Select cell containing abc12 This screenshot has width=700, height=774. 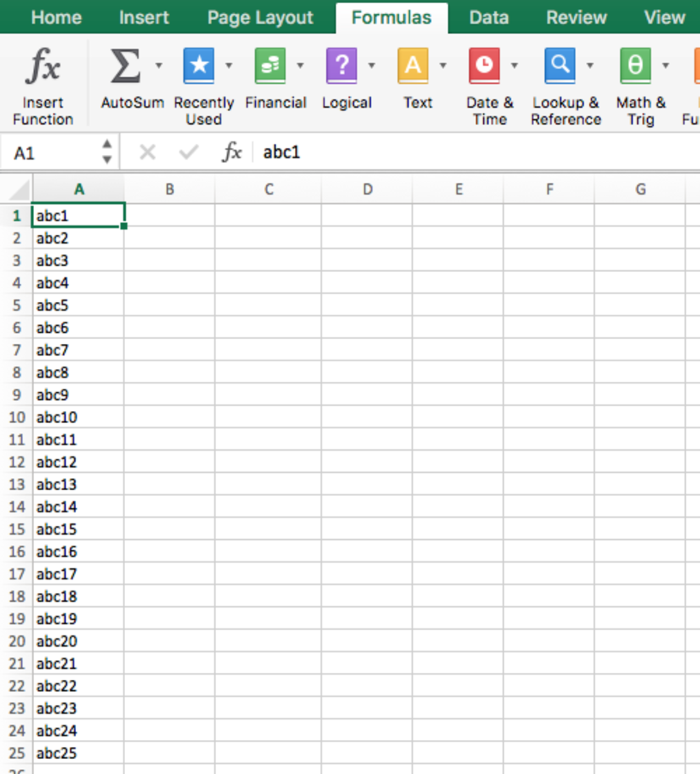click(x=77, y=462)
